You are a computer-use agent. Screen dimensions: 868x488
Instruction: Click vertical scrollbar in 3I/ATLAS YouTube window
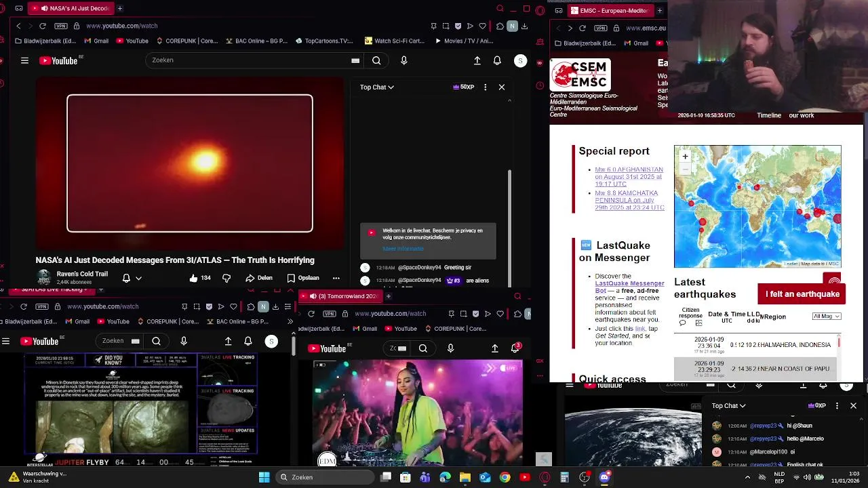(294, 344)
